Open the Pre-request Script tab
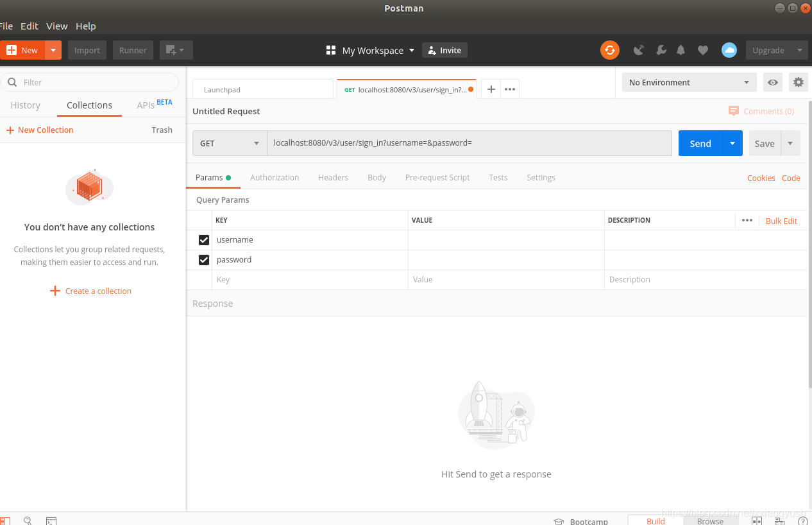Viewport: 812px width, 525px height. pyautogui.click(x=437, y=177)
